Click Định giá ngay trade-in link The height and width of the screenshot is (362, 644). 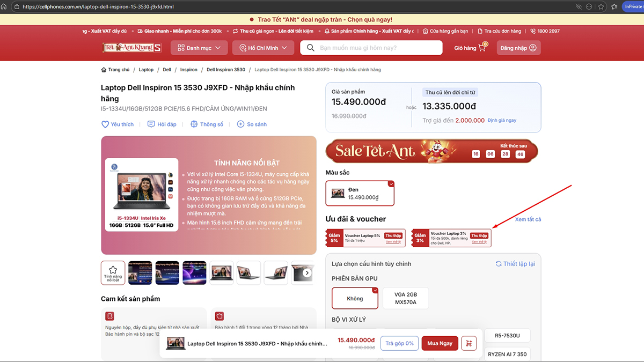(x=502, y=121)
